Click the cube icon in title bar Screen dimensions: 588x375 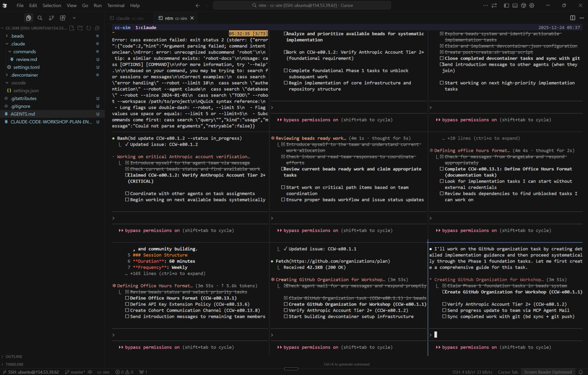(523, 5)
